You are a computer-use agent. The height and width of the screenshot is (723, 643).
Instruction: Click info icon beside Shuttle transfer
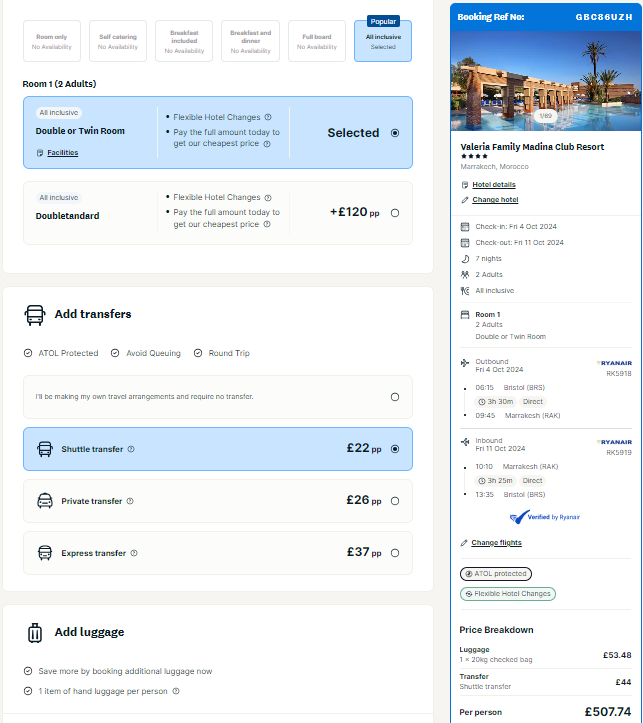point(131,449)
